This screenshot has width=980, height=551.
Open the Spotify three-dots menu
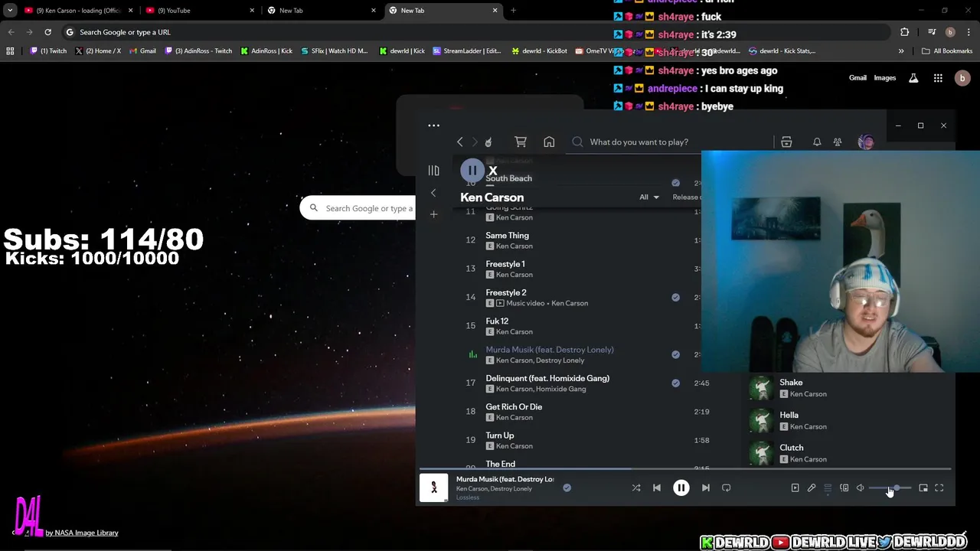pos(433,126)
